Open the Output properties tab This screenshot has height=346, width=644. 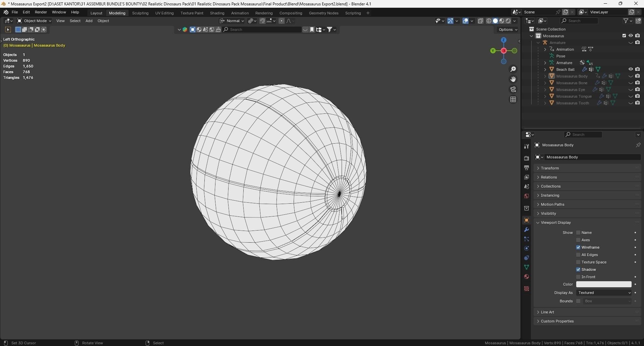(526, 167)
